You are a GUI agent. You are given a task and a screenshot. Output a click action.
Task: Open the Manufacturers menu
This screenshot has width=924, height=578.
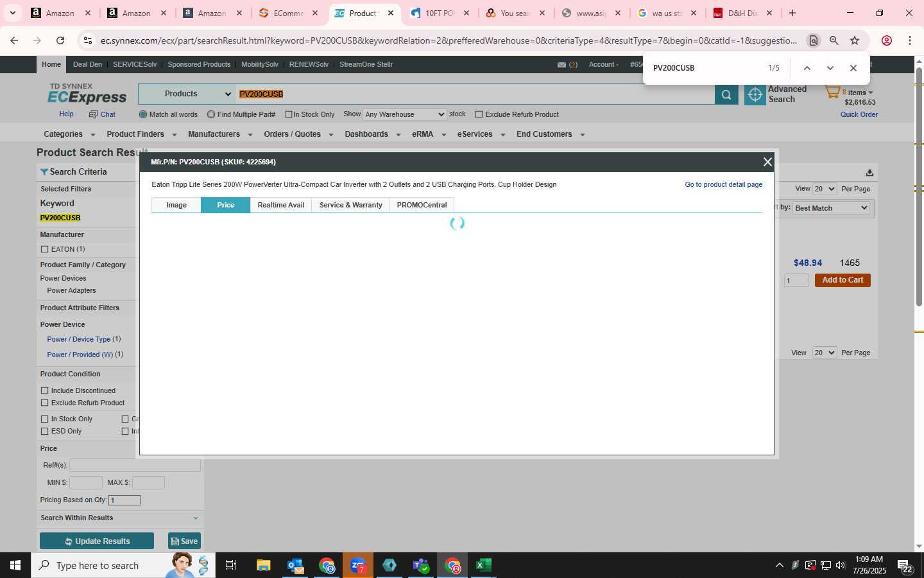tap(220, 134)
